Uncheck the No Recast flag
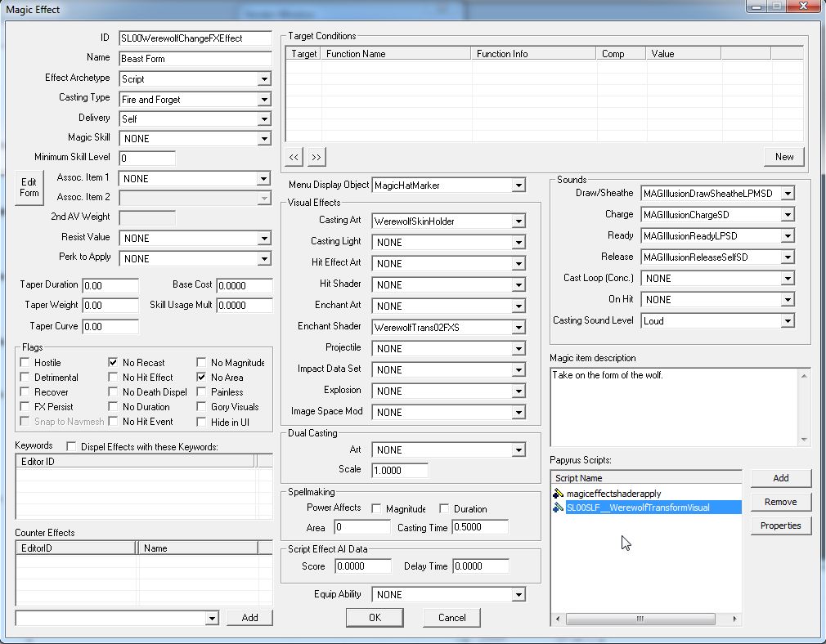 113,363
